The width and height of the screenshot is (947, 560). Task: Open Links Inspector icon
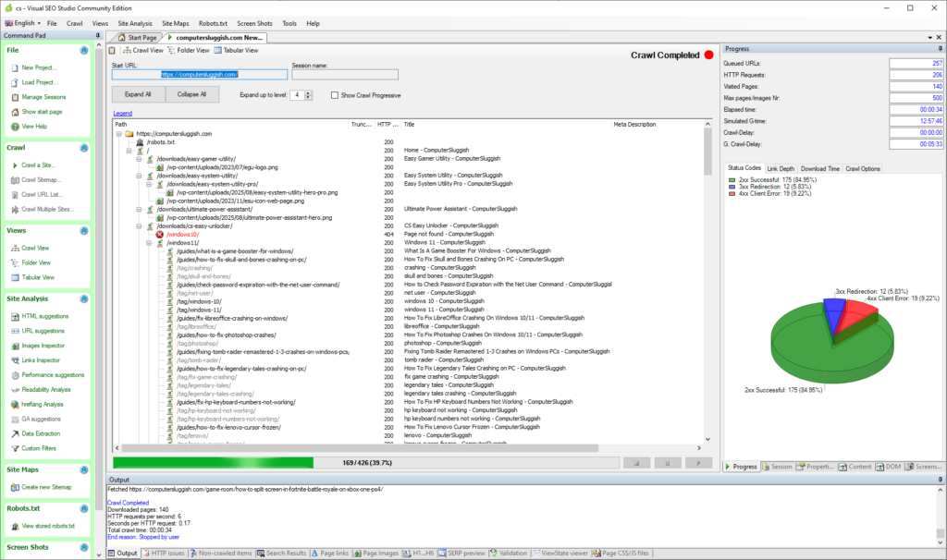click(x=15, y=360)
